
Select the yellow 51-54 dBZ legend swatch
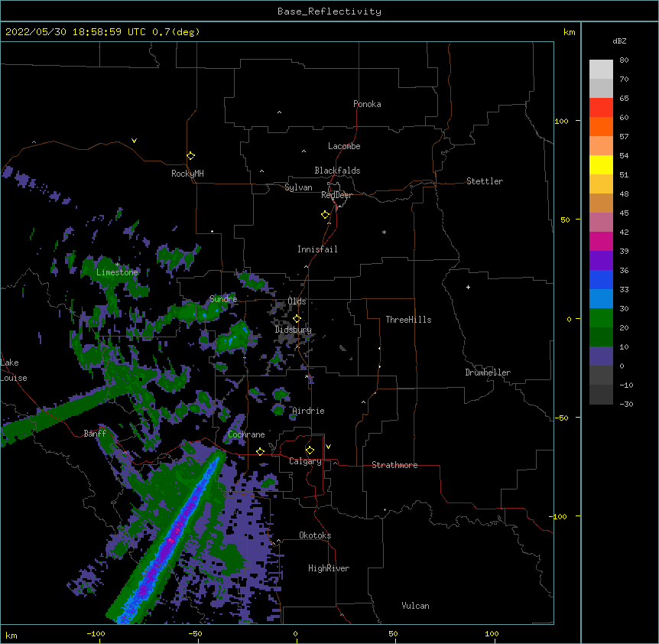coord(601,164)
